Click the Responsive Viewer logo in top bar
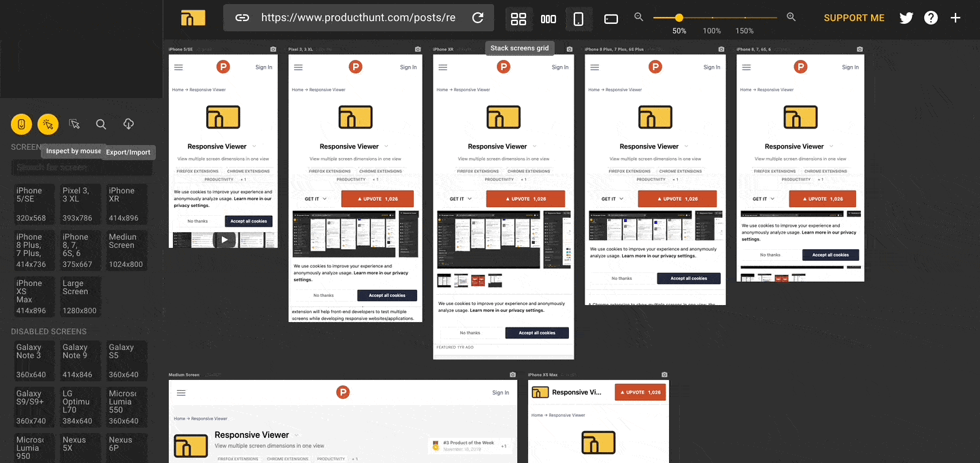 tap(193, 18)
